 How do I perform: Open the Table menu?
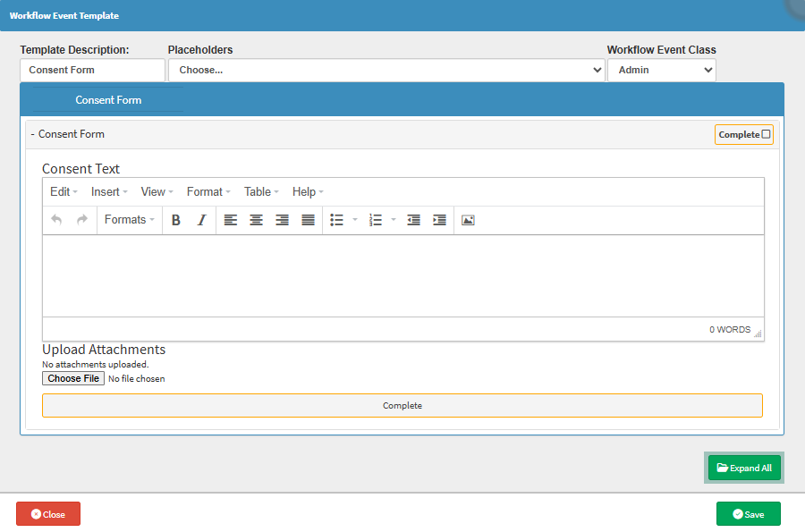pos(261,192)
